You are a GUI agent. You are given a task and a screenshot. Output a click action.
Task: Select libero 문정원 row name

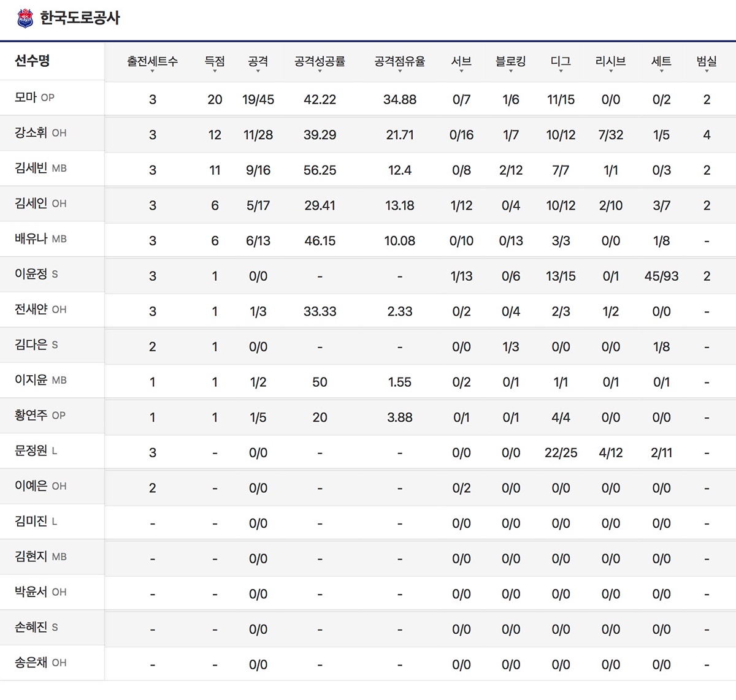(x=31, y=451)
